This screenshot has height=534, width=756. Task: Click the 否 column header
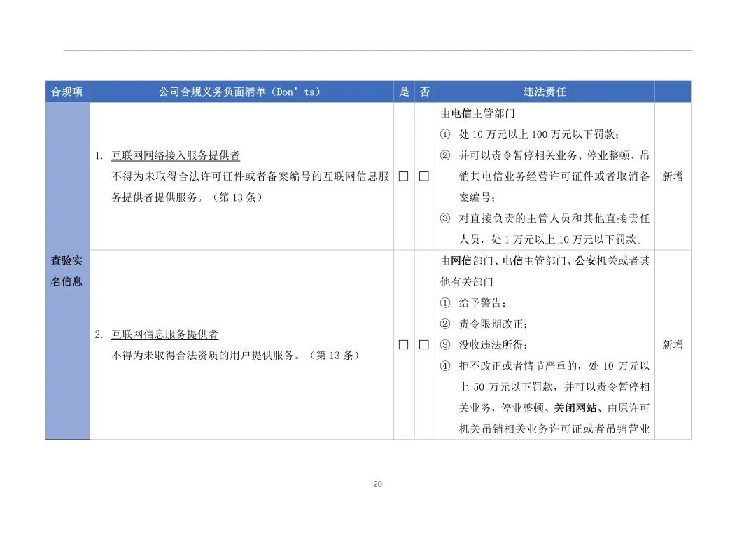tap(425, 92)
